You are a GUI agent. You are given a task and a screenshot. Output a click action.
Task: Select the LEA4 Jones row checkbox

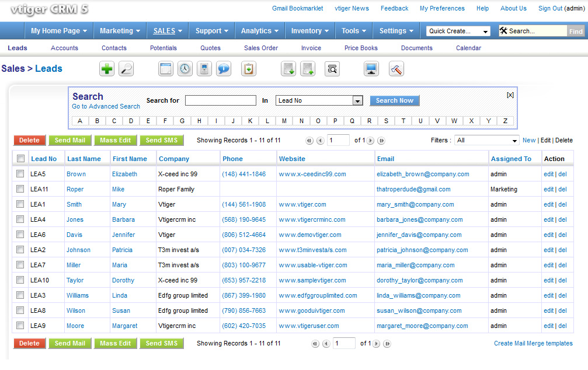(20, 219)
